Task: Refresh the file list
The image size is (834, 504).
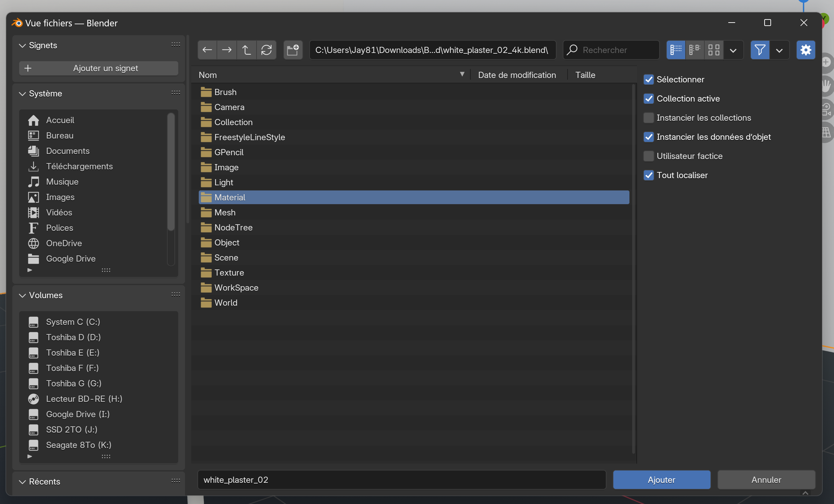Action: click(x=266, y=50)
